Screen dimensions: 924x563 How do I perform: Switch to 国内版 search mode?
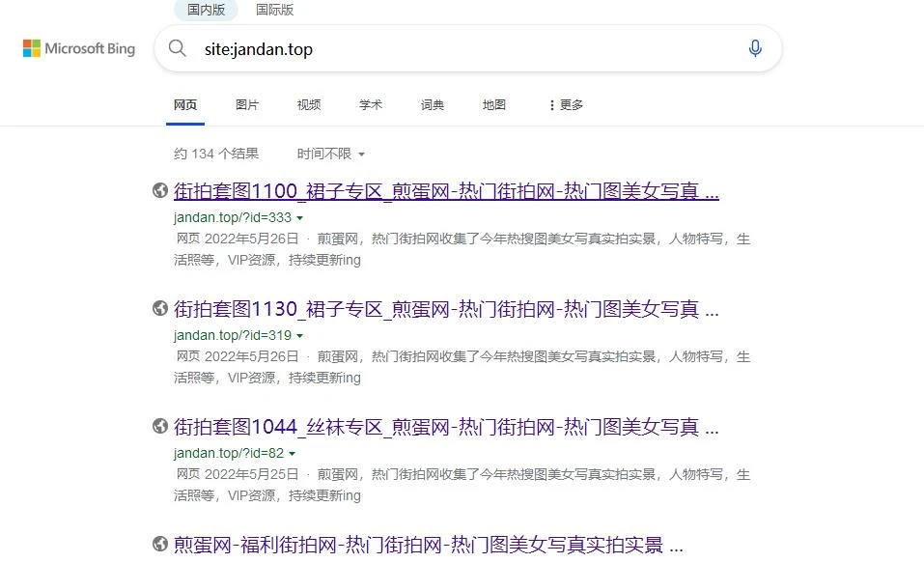pyautogui.click(x=206, y=10)
